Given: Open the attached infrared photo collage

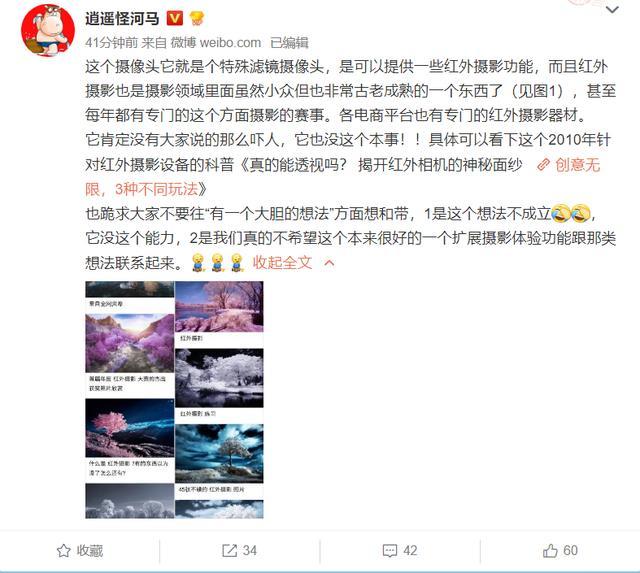Looking at the screenshot, I should pyautogui.click(x=174, y=400).
